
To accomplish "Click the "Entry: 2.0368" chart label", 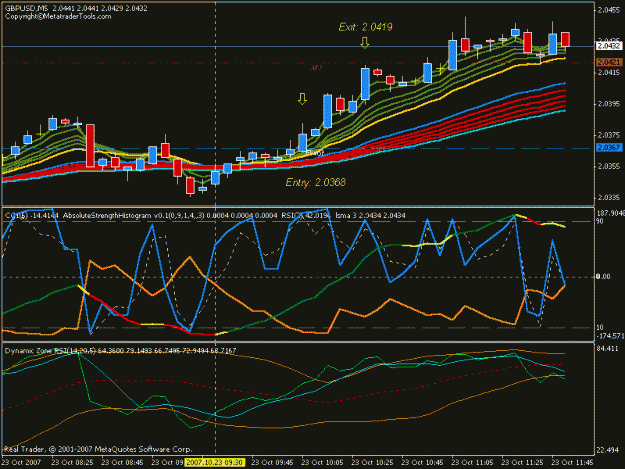I will 316,182.
